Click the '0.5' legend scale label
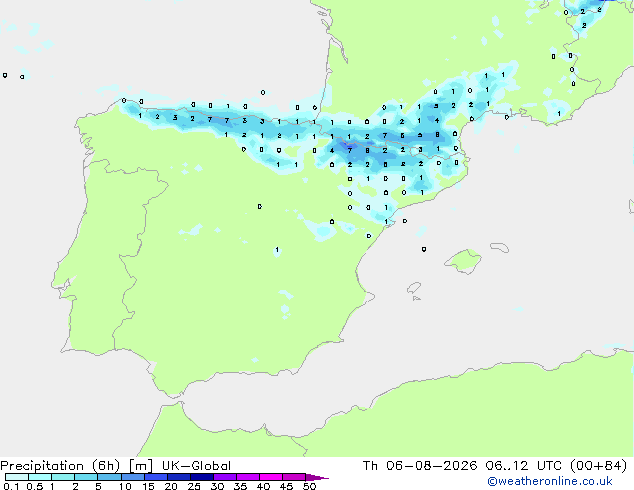Screen dimensions: 634x490 click(35, 486)
